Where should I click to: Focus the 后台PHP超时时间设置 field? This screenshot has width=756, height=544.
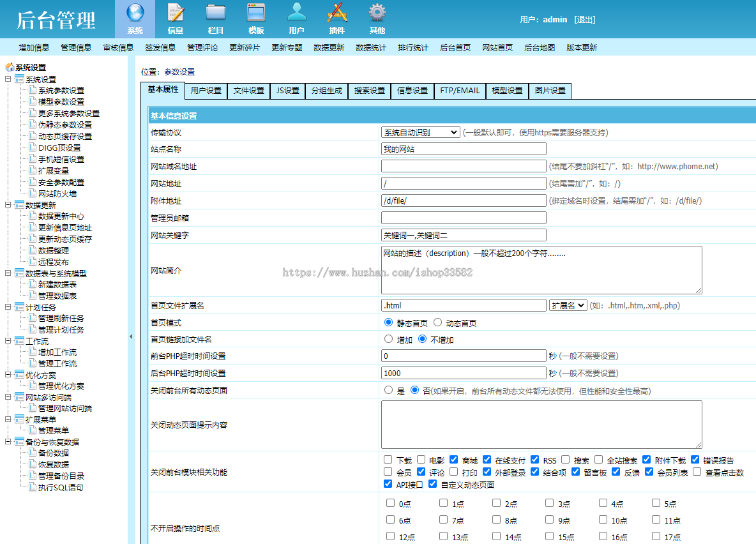pyautogui.click(x=464, y=373)
